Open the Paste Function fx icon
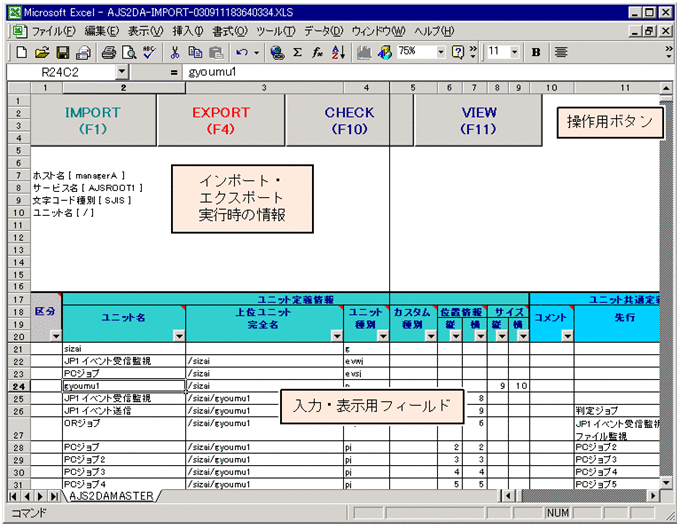The width and height of the screenshot is (680, 527). click(x=317, y=52)
